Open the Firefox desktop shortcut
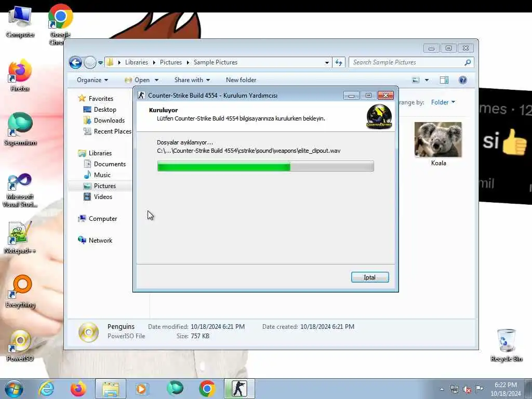Image resolution: width=532 pixels, height=399 pixels. tap(20, 75)
